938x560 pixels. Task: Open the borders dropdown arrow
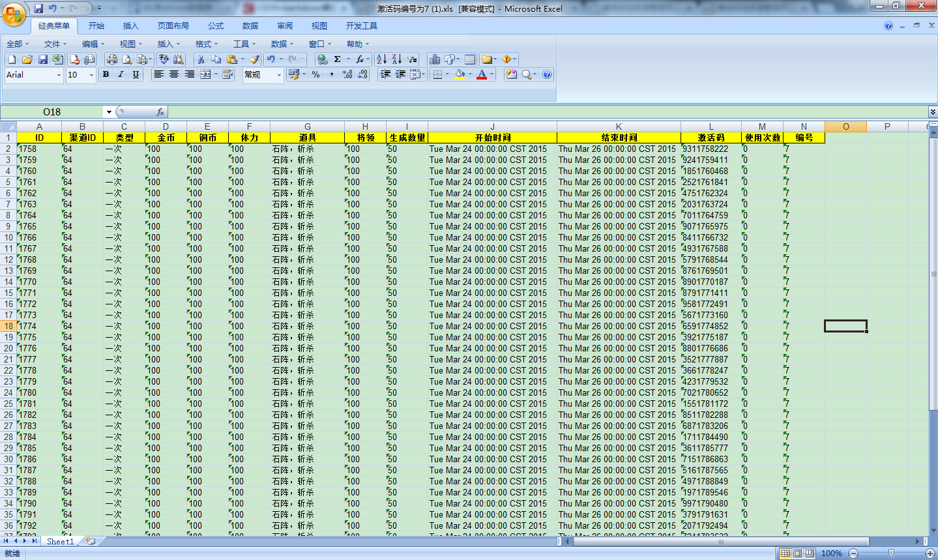click(447, 75)
